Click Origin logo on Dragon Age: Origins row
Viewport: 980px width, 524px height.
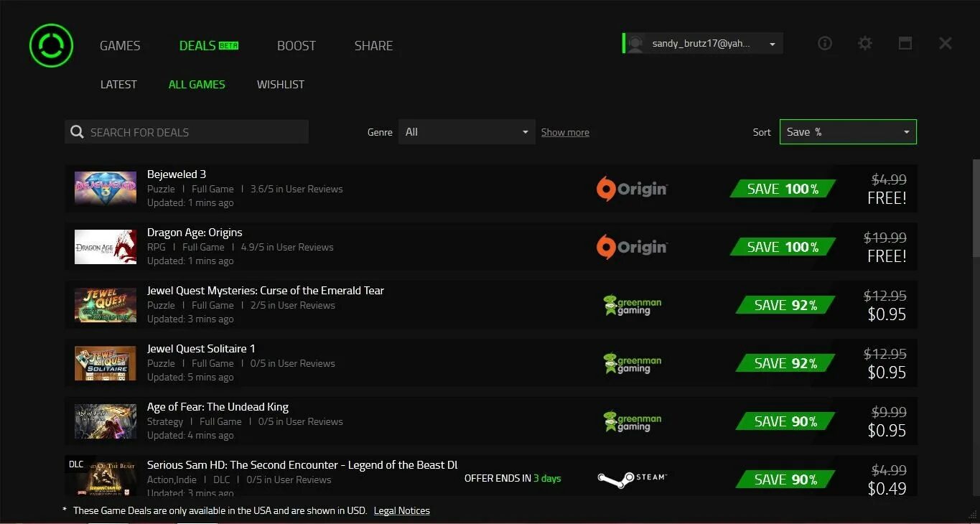[632, 247]
